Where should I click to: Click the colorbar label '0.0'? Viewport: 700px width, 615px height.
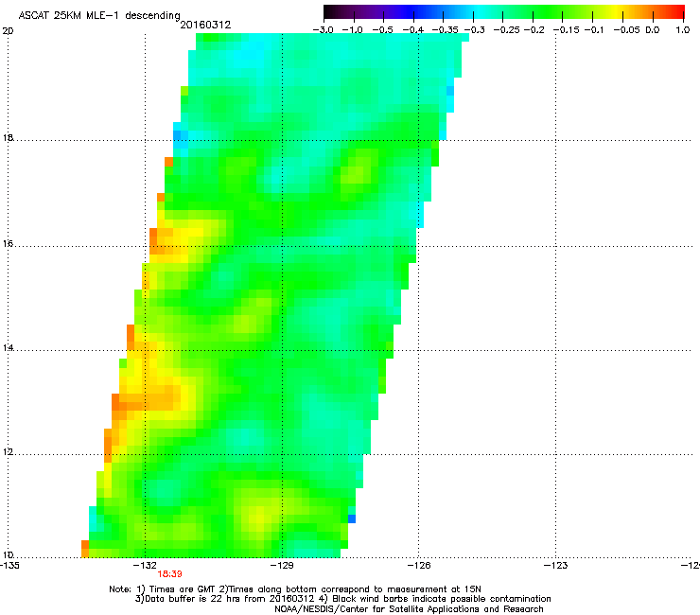[653, 30]
